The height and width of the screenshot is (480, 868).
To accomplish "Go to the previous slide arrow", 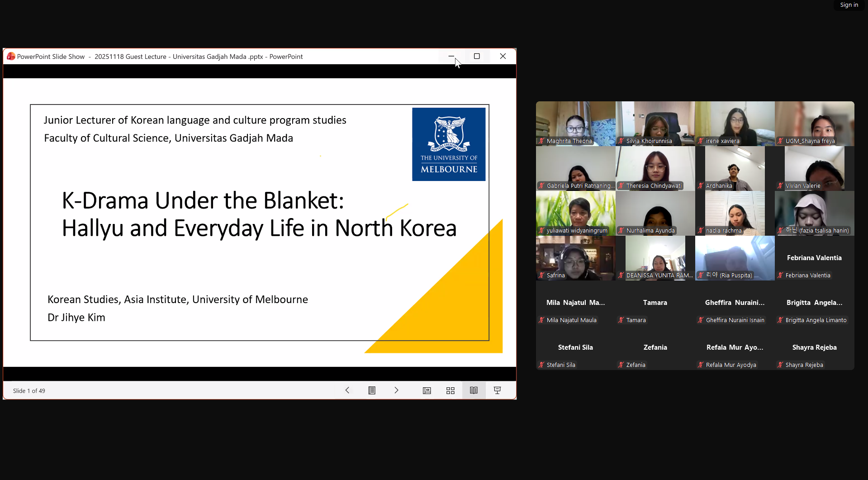I will pyautogui.click(x=347, y=390).
